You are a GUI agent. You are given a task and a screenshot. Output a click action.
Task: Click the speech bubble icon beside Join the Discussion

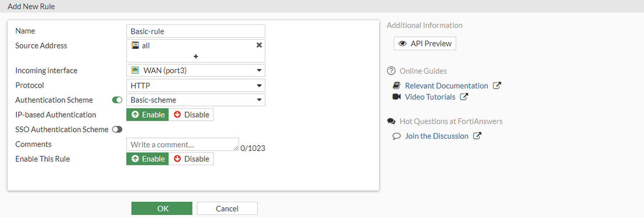pos(397,136)
